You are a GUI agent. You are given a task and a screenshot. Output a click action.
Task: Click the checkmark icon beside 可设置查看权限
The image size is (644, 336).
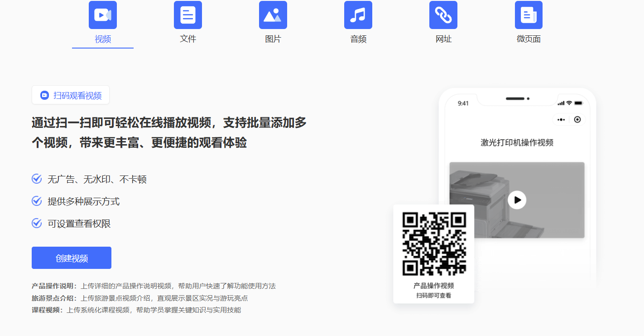pyautogui.click(x=37, y=224)
